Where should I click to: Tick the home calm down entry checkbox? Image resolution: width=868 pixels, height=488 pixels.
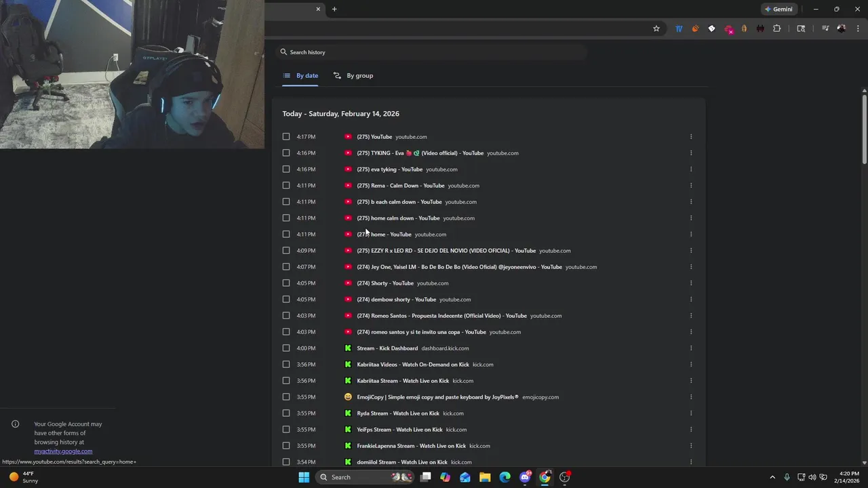click(x=286, y=218)
